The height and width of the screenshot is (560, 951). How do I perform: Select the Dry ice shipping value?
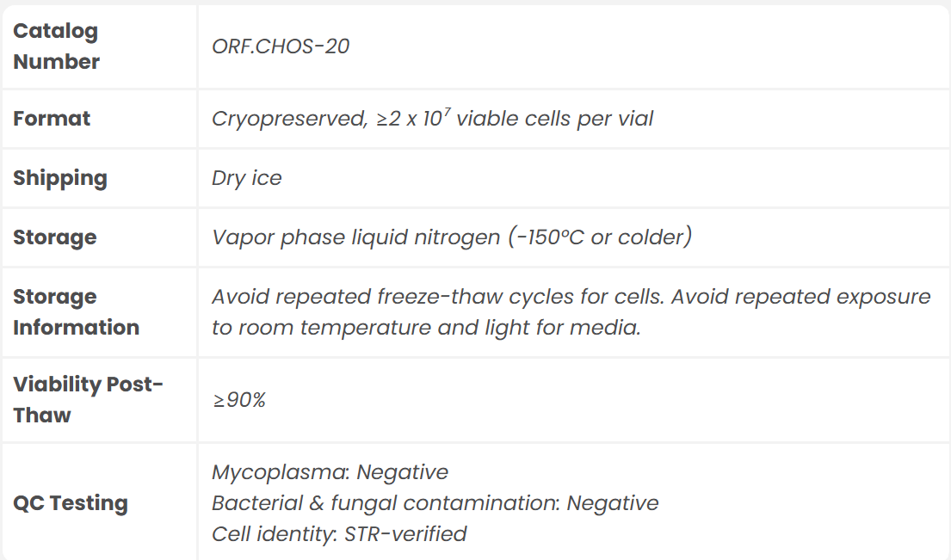[247, 178]
